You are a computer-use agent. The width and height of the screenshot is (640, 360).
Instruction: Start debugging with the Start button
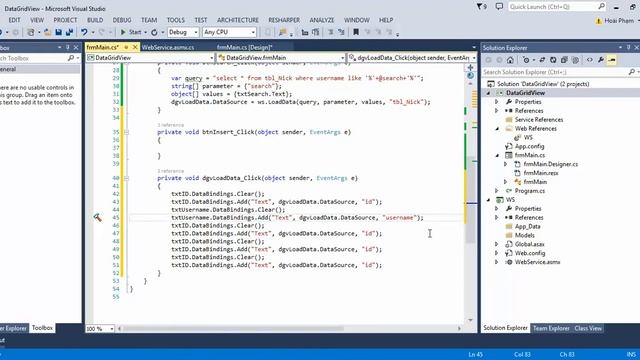131,32
